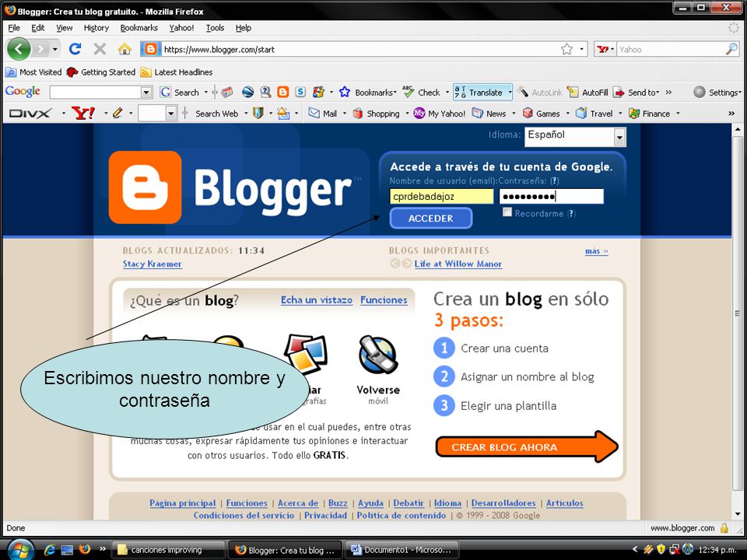Open the Yahoo toolbar search field dropdown
This screenshot has height=560, width=747.
tap(170, 114)
